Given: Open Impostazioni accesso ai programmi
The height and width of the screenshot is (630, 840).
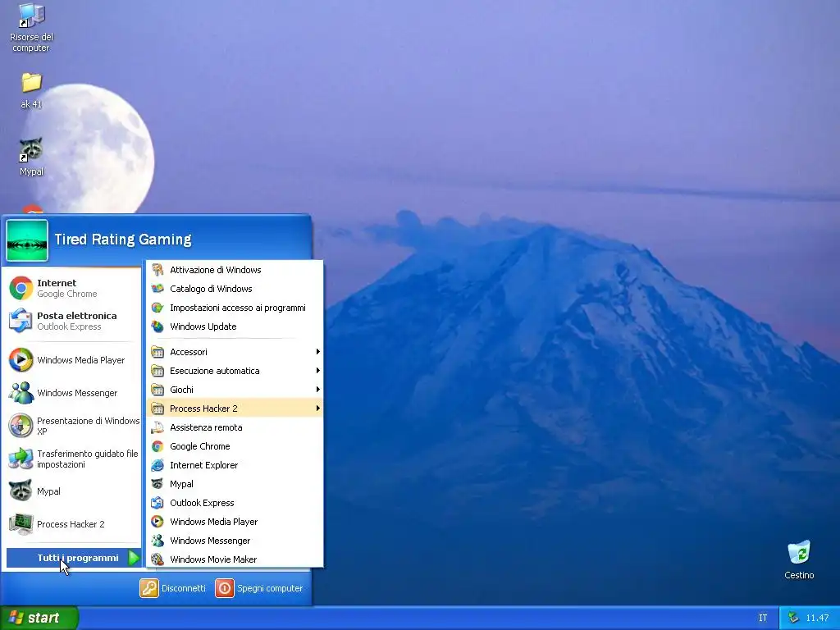Looking at the screenshot, I should click(x=235, y=308).
